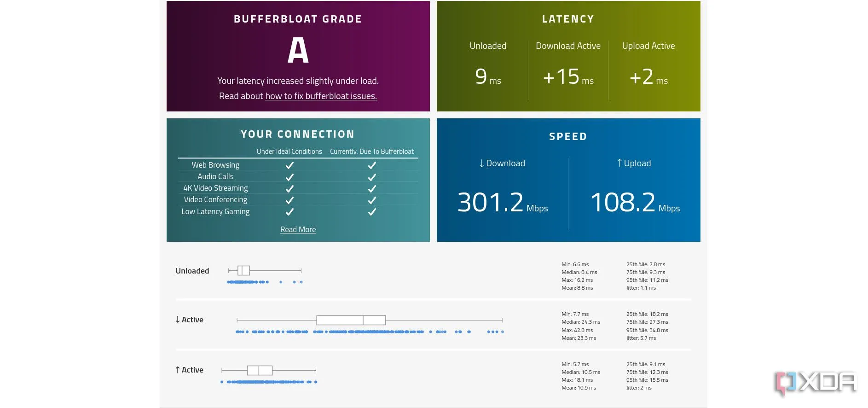This screenshot has height=408, width=868.
Task: Click the Video Conferencing ideal conditions checkmark
Action: coord(289,200)
